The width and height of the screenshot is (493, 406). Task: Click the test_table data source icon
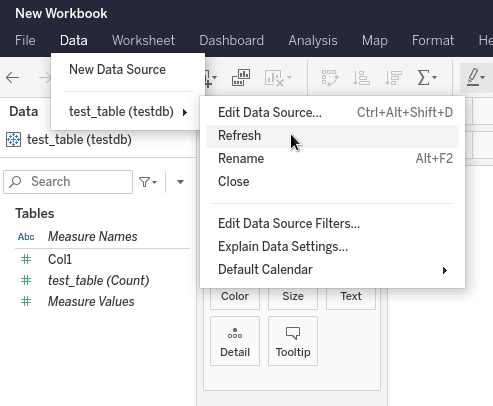13,139
